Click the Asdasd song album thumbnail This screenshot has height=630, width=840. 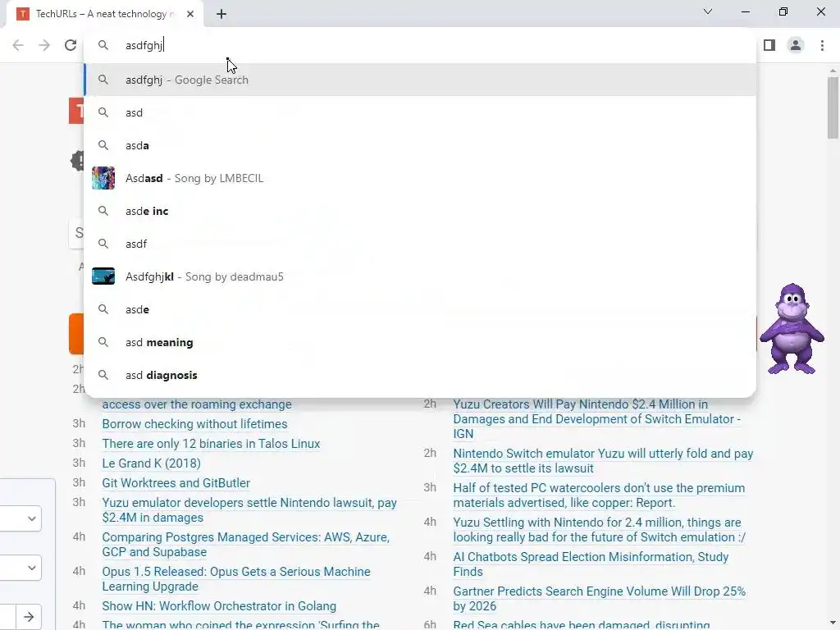tap(103, 178)
